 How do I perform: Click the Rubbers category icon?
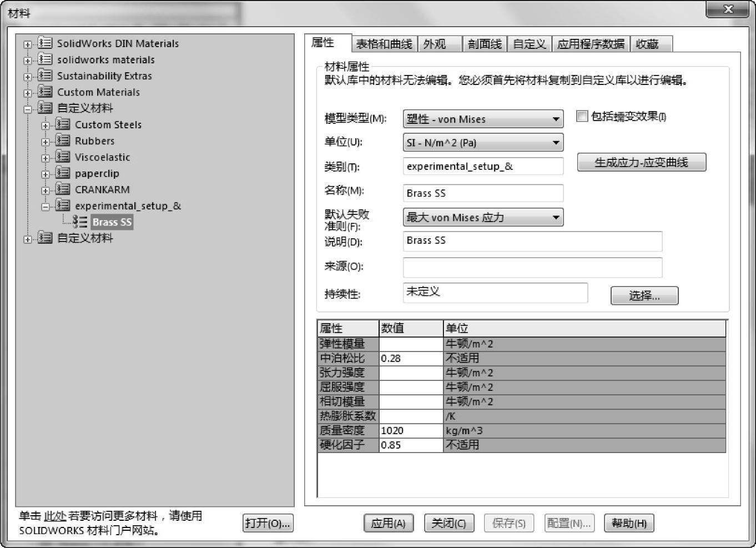[x=63, y=140]
